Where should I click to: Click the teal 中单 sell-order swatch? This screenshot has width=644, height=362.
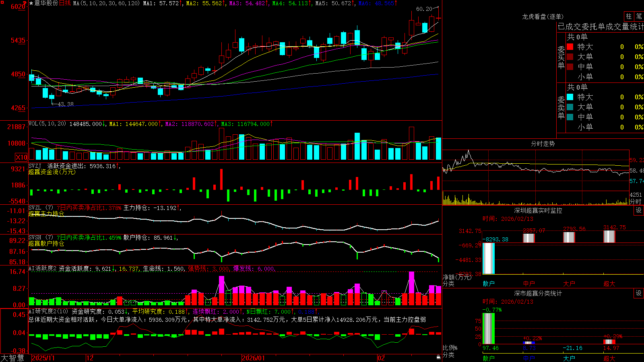(570, 117)
